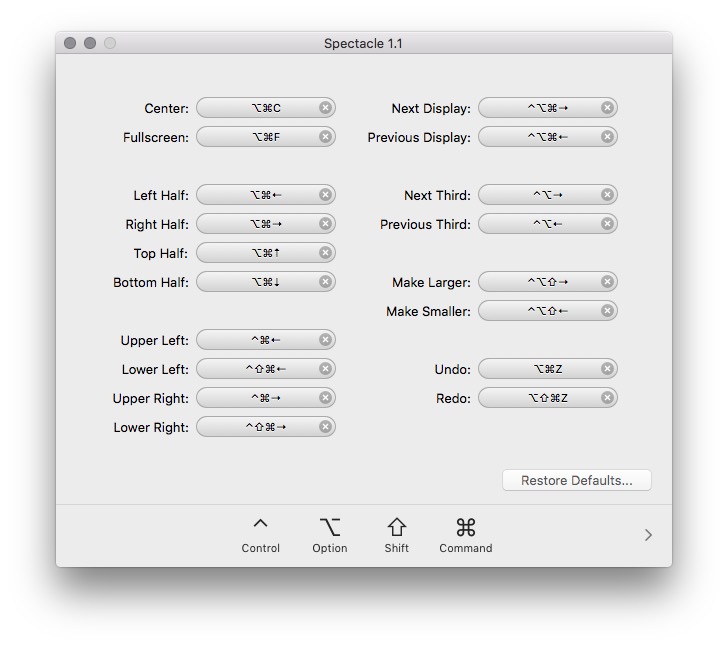This screenshot has height=647, width=728.
Task: Clear the Fullscreen shortcut using X icon
Action: 325,137
